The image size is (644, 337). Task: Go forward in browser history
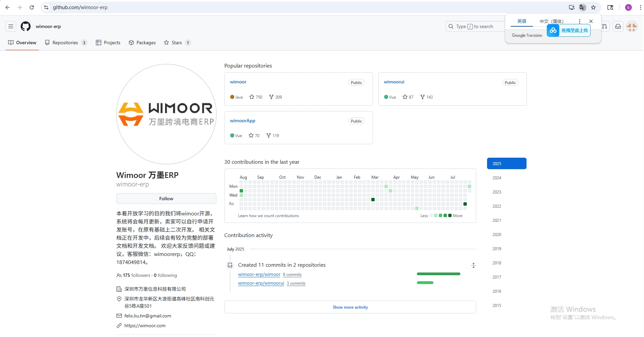[x=20, y=7]
